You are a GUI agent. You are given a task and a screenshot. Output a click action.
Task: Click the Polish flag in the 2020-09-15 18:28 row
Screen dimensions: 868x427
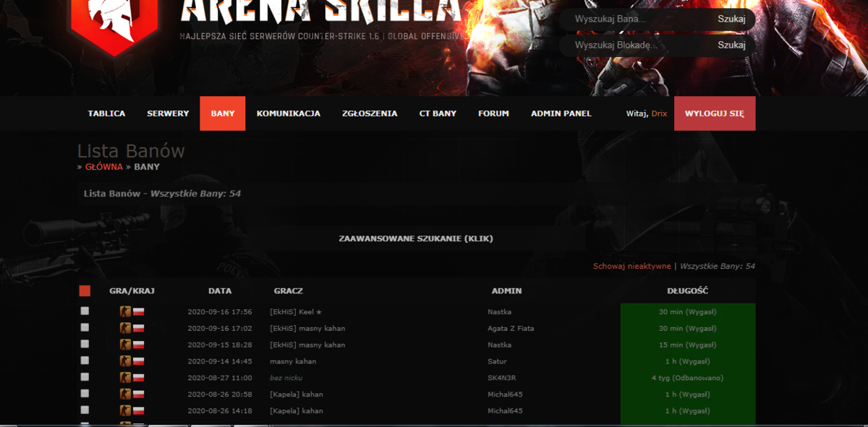point(139,345)
